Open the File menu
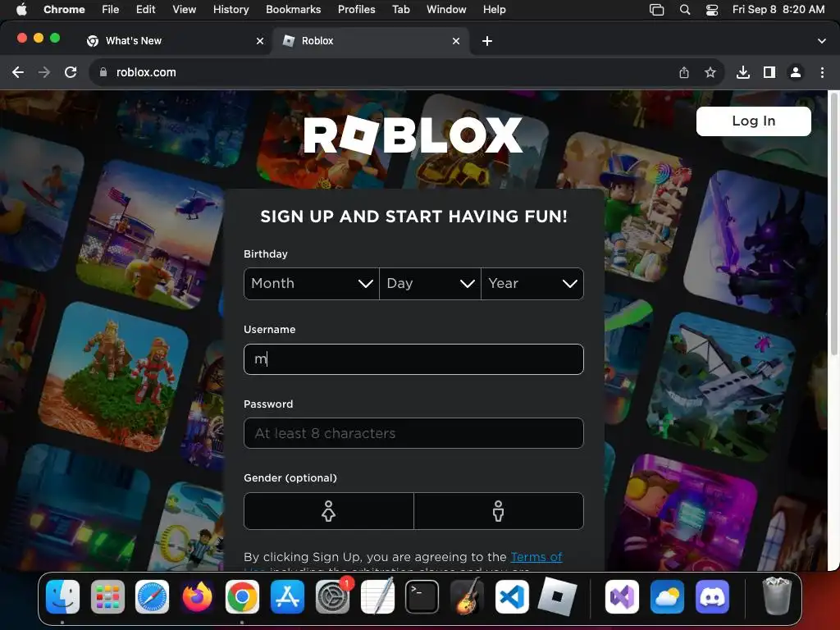 [x=111, y=10]
